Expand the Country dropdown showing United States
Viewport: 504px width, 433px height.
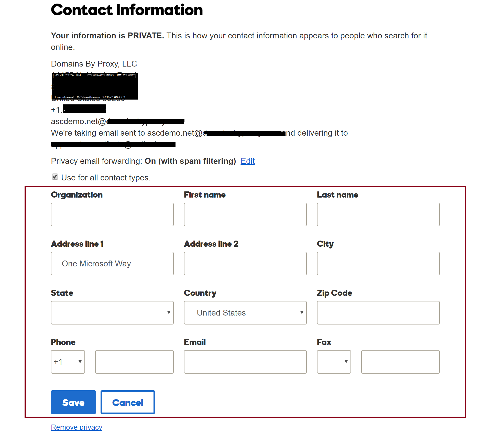click(245, 312)
